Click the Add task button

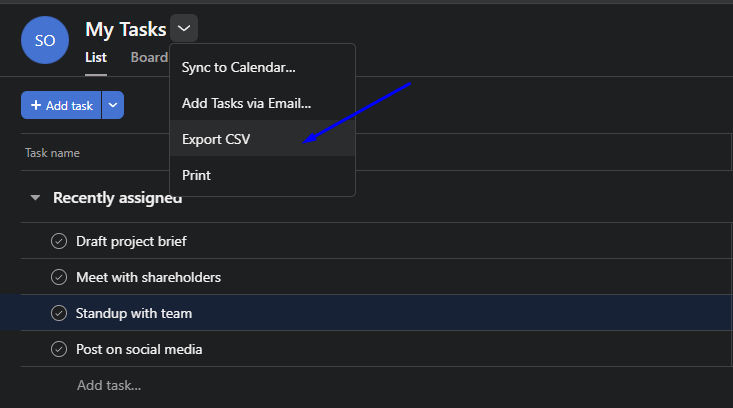(62, 105)
